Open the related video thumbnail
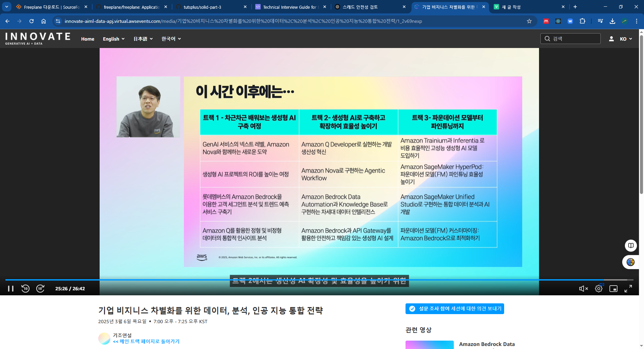 tap(430, 345)
